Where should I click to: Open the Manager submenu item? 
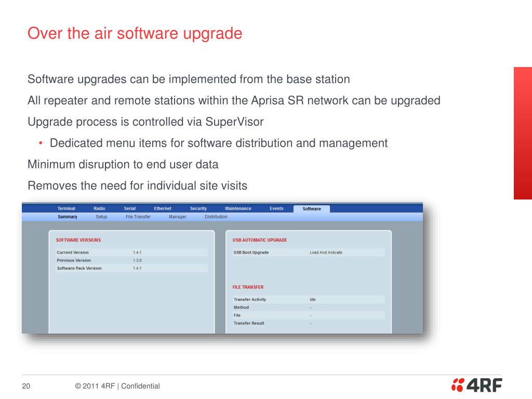(x=178, y=217)
